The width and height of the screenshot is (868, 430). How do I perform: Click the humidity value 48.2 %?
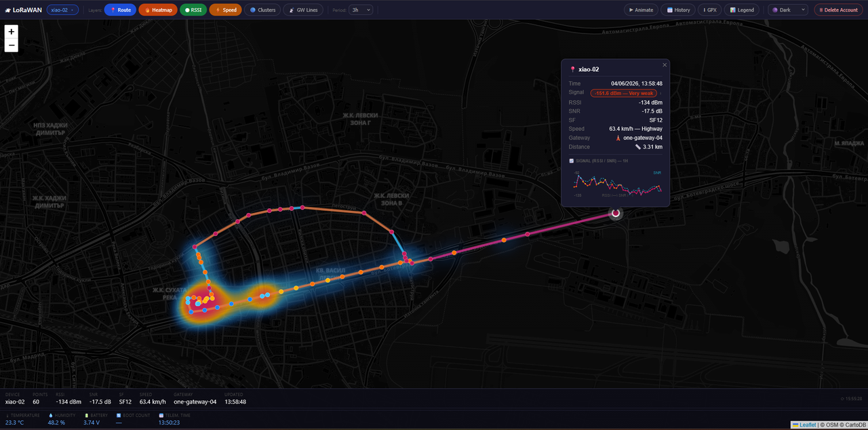(x=56, y=423)
